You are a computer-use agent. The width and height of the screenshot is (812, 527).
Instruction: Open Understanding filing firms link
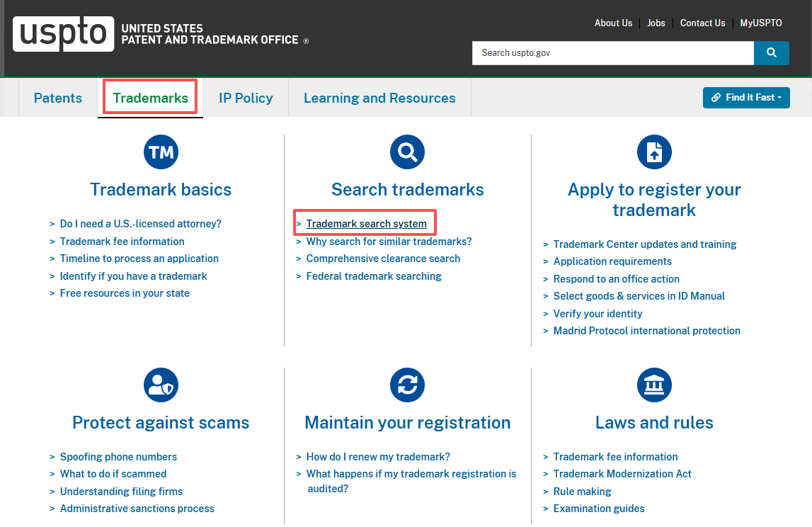pos(121,492)
